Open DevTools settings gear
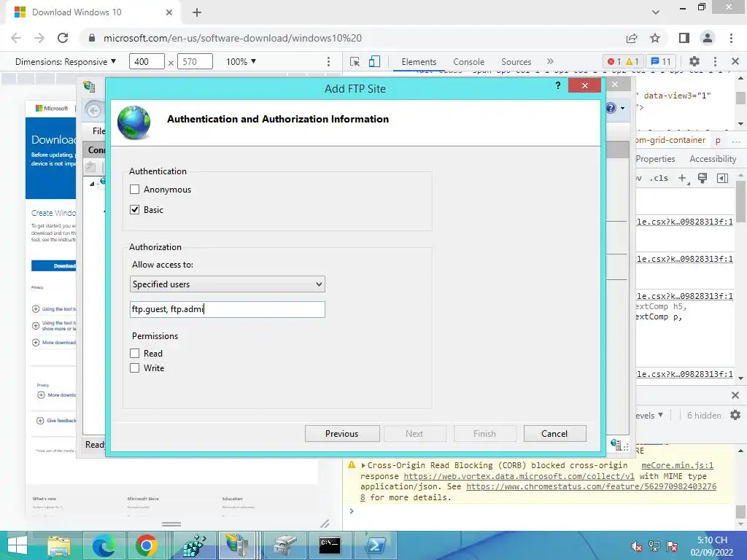 tap(694, 61)
